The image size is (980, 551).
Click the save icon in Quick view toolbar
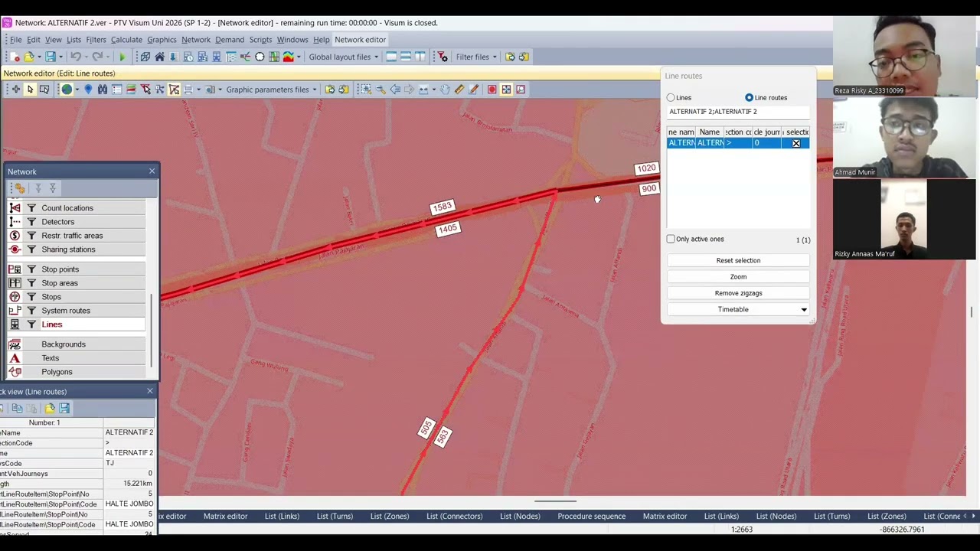tap(64, 409)
